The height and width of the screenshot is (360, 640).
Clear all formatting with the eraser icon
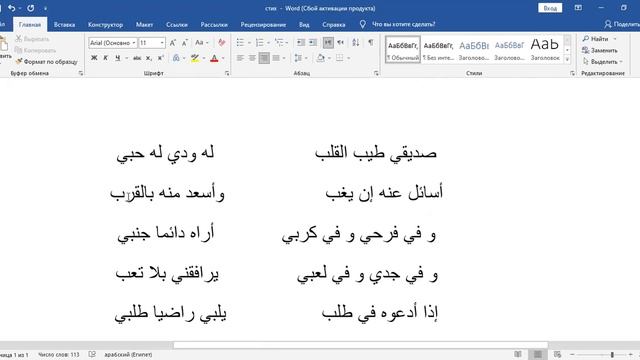[x=222, y=42]
